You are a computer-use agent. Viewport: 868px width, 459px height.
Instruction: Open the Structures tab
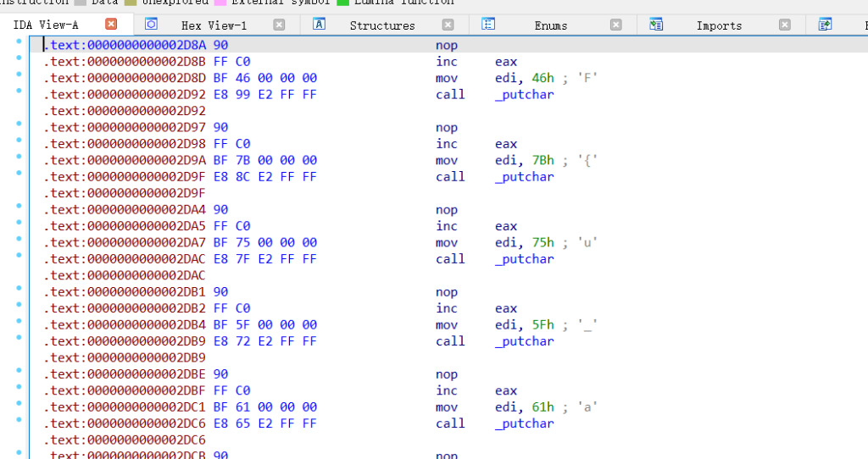tap(382, 25)
